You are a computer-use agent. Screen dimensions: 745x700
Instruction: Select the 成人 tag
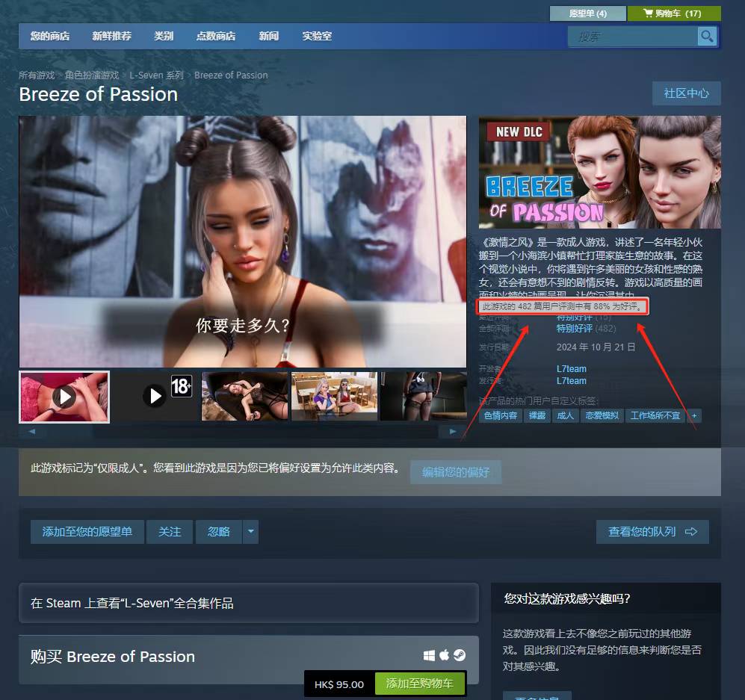[x=565, y=415]
